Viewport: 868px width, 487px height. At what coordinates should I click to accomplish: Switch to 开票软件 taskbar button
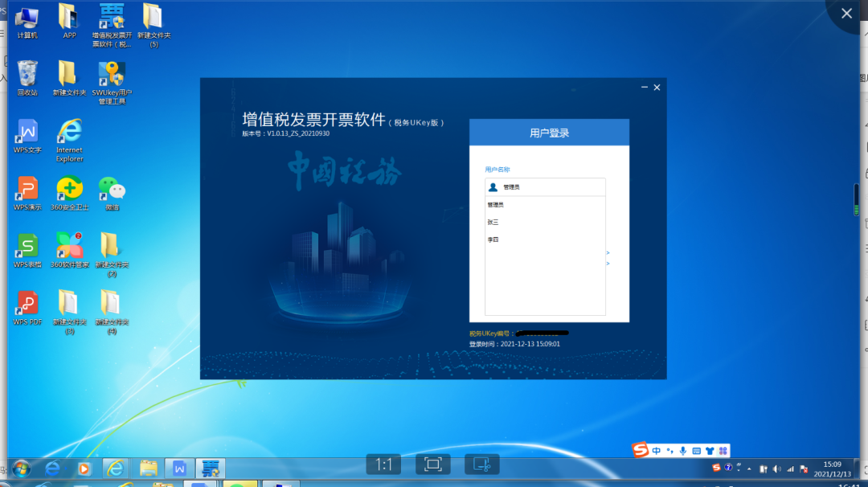click(x=211, y=469)
